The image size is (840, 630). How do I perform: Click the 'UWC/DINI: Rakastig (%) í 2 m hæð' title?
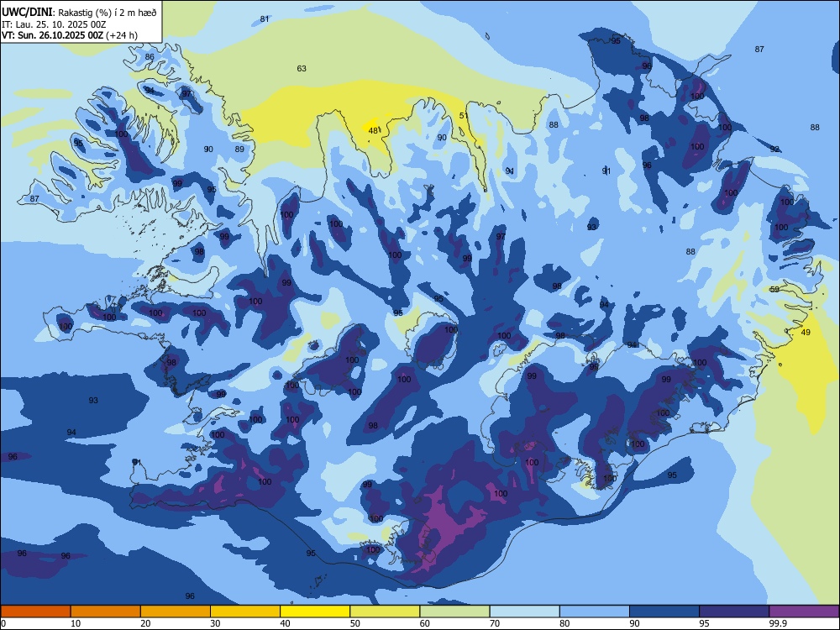tap(79, 13)
